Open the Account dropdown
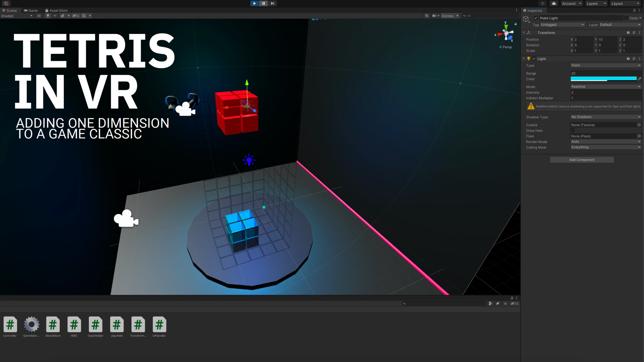This screenshot has width=644, height=362. pyautogui.click(x=571, y=4)
